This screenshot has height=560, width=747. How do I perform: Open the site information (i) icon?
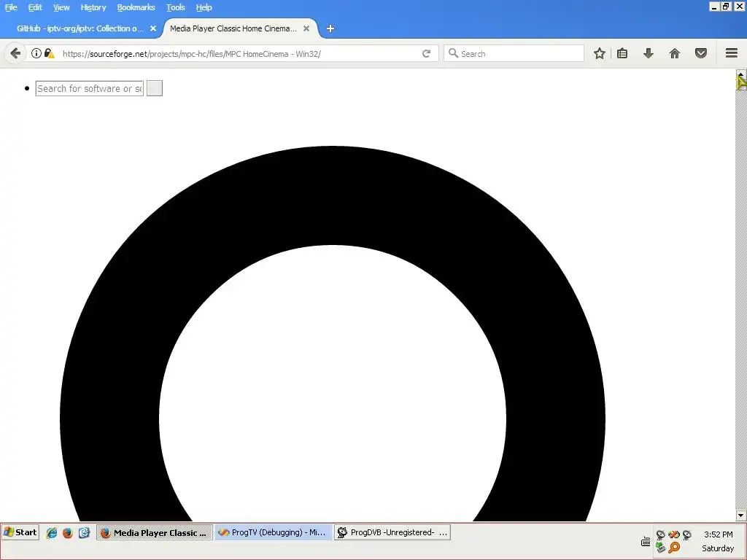(x=36, y=53)
